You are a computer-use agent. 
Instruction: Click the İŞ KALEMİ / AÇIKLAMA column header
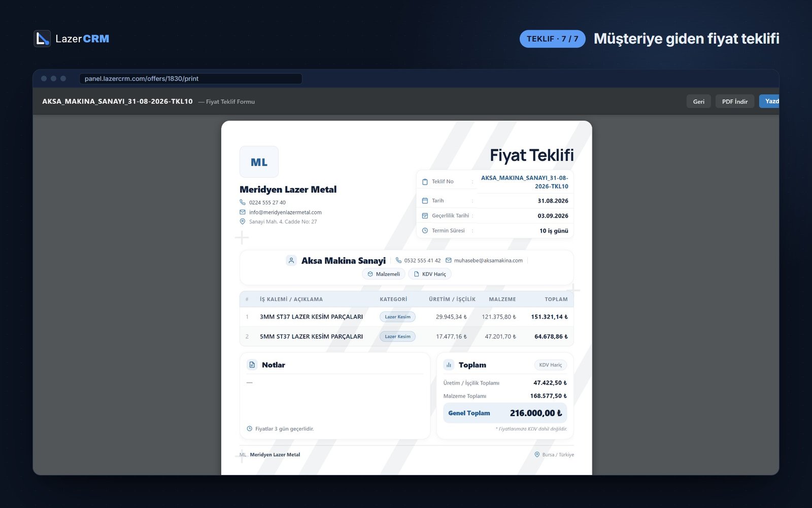(291, 299)
